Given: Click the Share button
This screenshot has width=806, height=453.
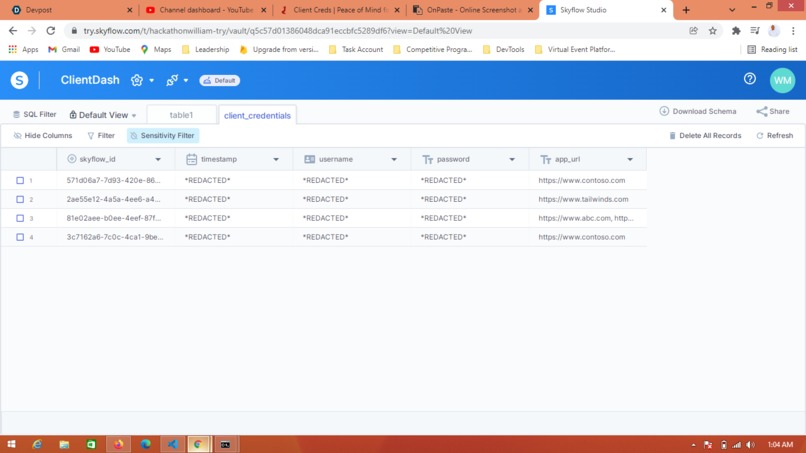Looking at the screenshot, I should pos(773,112).
